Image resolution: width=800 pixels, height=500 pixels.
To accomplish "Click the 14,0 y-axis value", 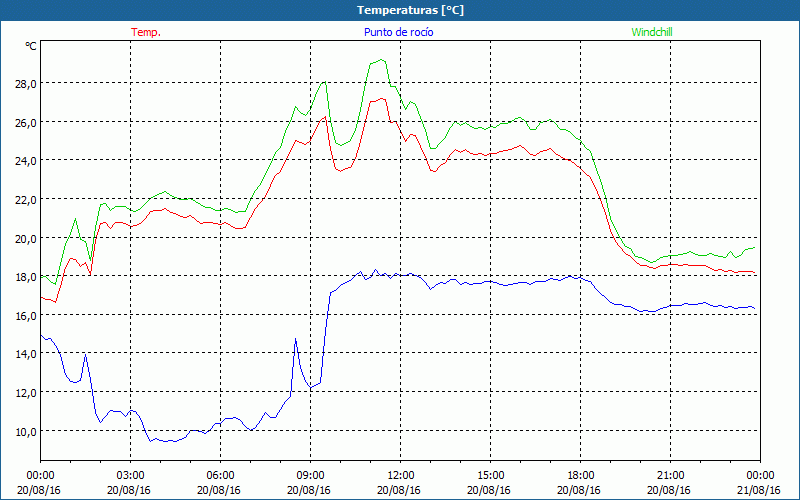I will (26, 354).
